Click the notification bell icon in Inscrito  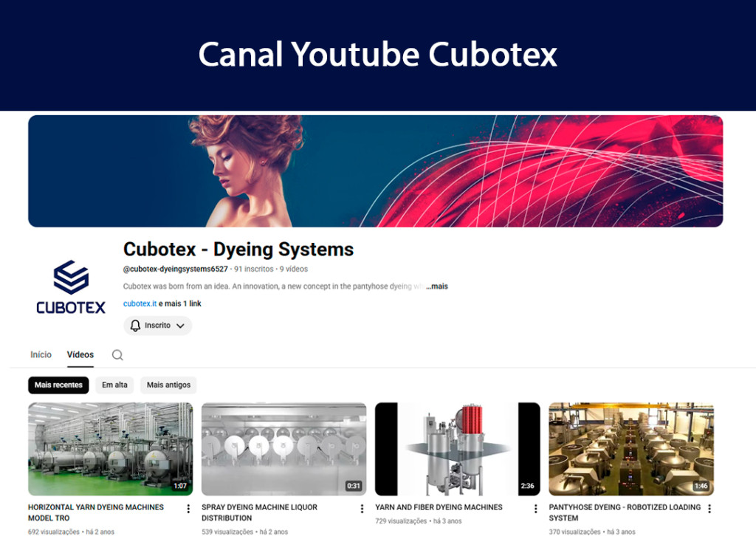135,326
